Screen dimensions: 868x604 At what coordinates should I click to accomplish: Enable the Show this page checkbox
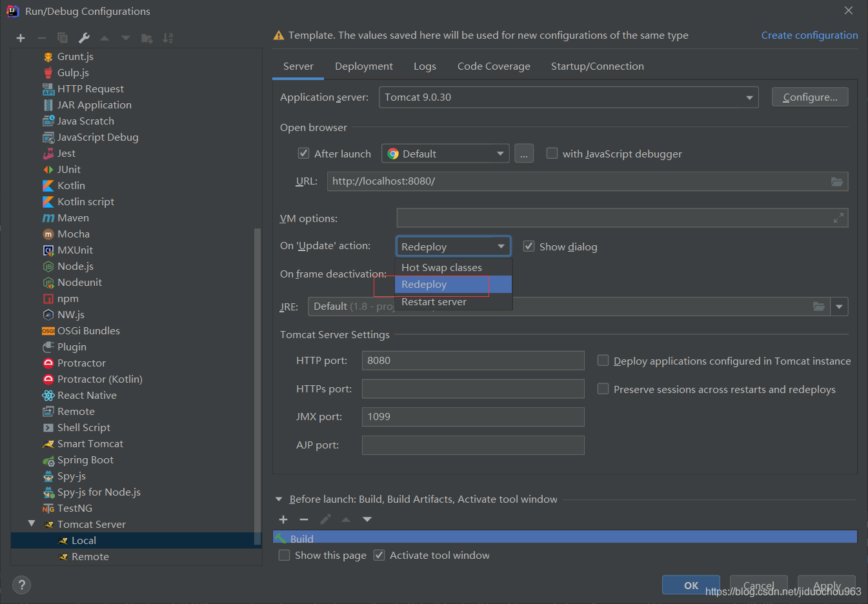point(284,556)
